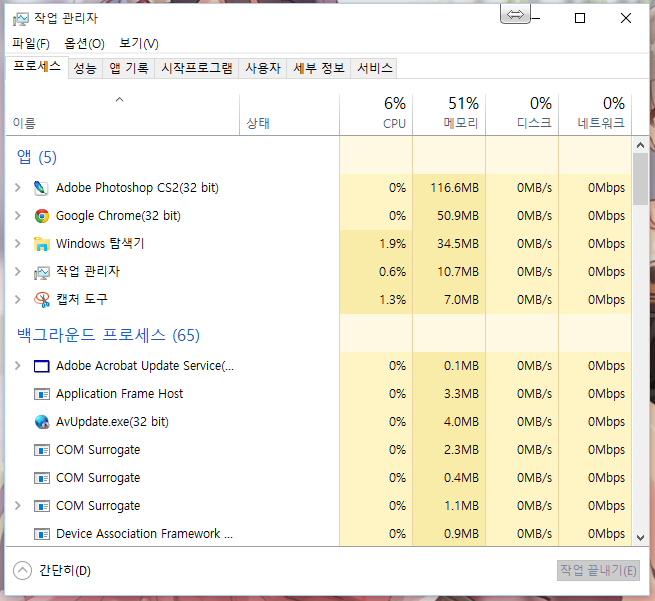
Task: Select the COM Surrogate 2.3MB row
Action: (318, 450)
